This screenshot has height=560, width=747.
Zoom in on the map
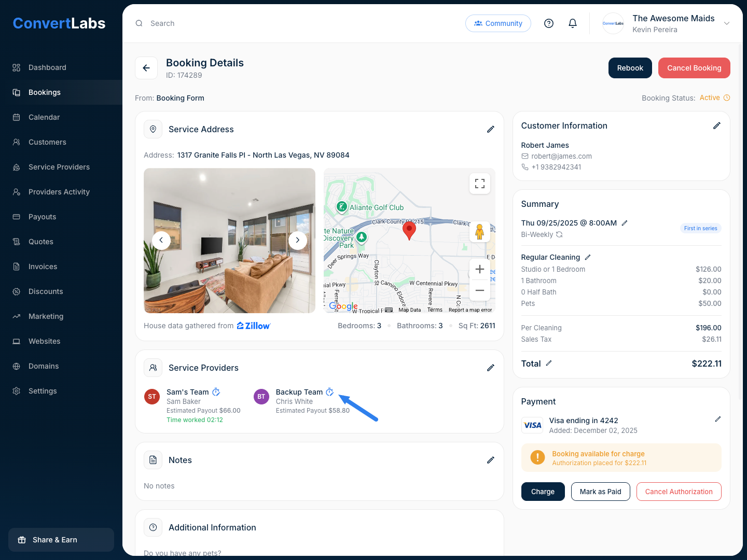pos(480,269)
